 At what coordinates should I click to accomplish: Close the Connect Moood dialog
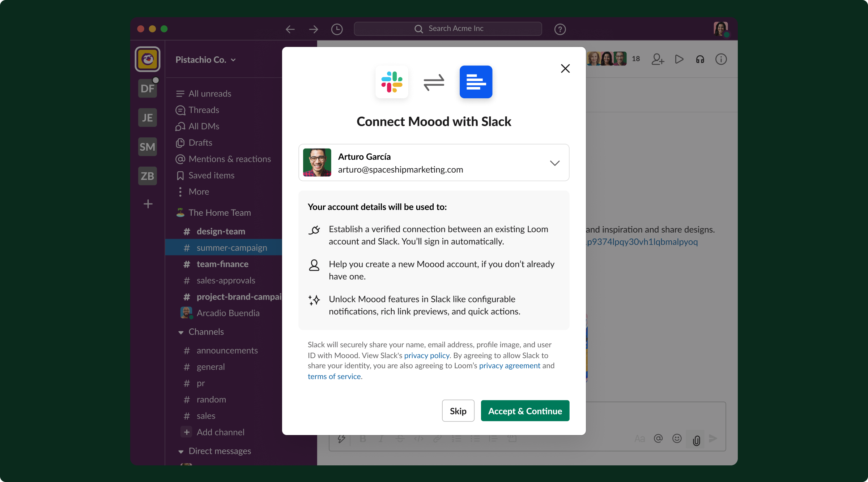click(565, 68)
